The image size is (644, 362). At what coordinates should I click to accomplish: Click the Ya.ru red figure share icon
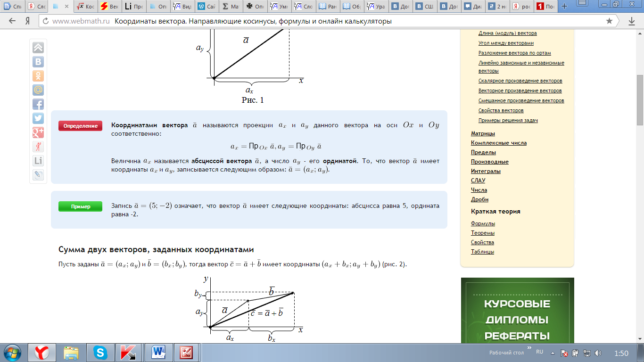click(x=38, y=147)
